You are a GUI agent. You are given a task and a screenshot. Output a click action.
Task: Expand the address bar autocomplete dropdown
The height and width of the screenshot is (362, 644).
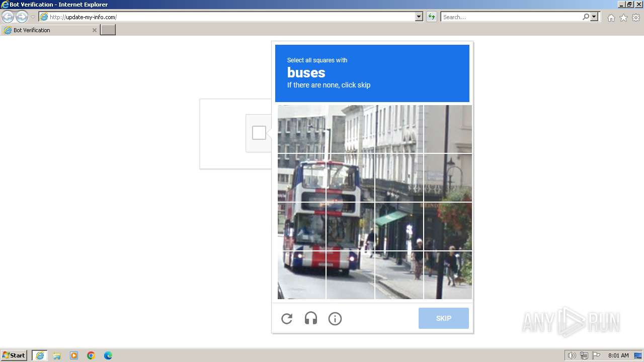coord(419,17)
